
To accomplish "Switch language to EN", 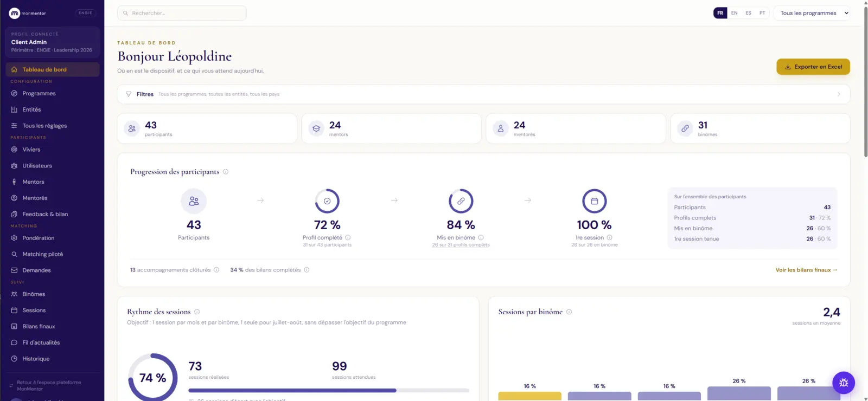I will point(734,13).
